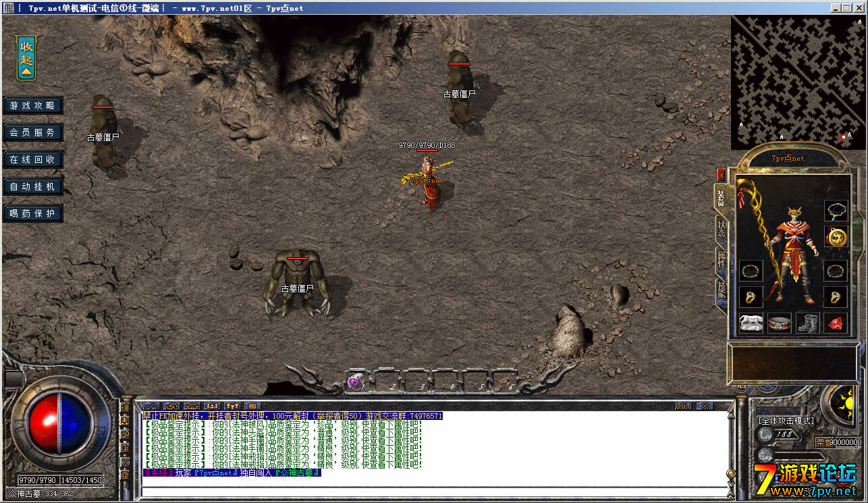Collapse the side menu with 收起 button
The image size is (868, 503).
26,58
